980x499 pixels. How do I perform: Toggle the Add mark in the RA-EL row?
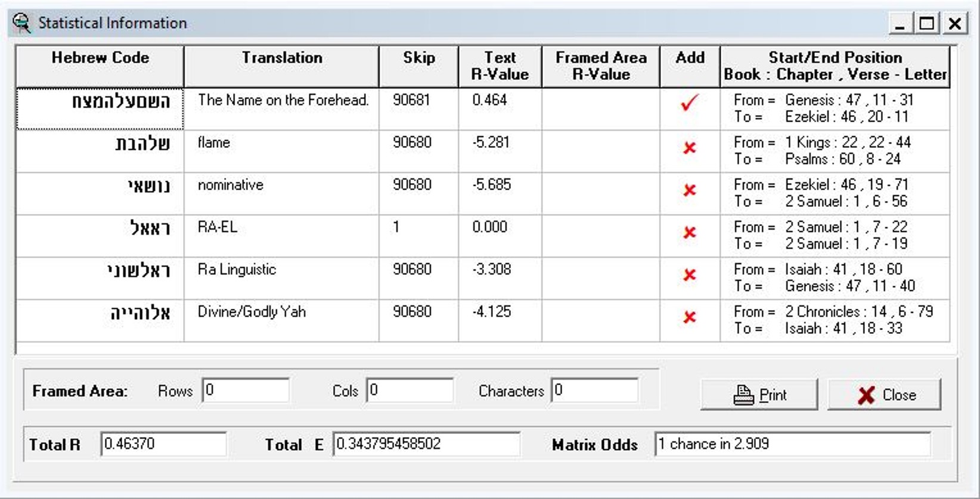coord(690,233)
